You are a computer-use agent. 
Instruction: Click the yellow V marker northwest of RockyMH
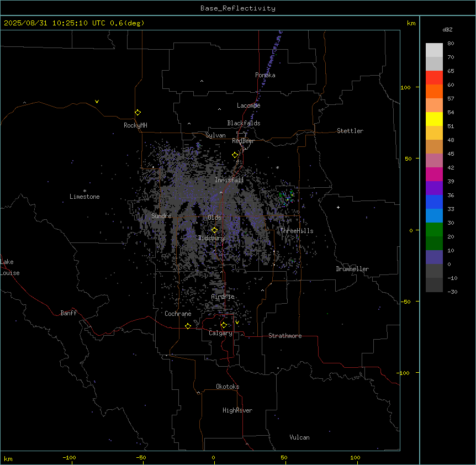[97, 102]
